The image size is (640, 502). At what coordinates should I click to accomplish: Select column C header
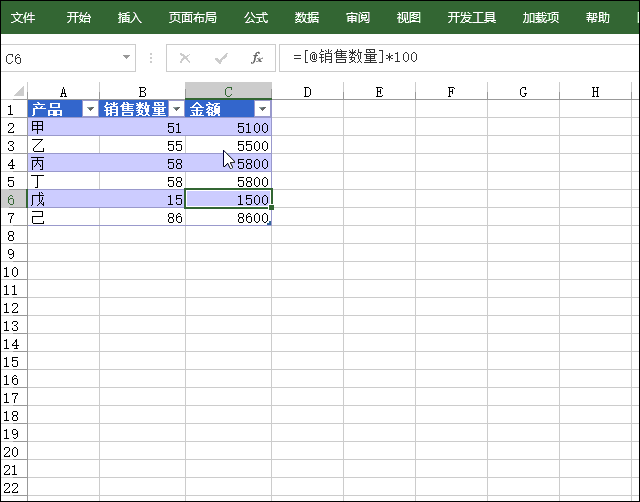click(229, 91)
